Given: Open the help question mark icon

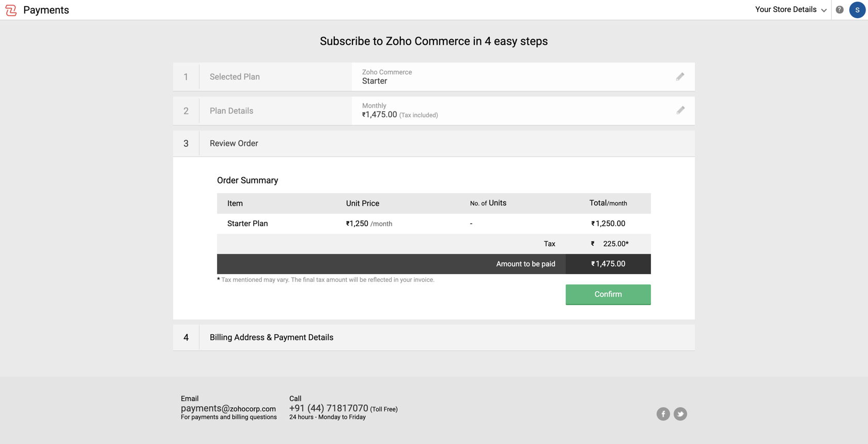Looking at the screenshot, I should tap(840, 10).
